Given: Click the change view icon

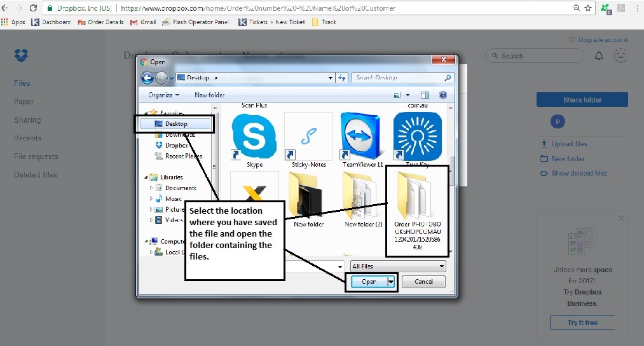Looking at the screenshot, I should (x=397, y=95).
